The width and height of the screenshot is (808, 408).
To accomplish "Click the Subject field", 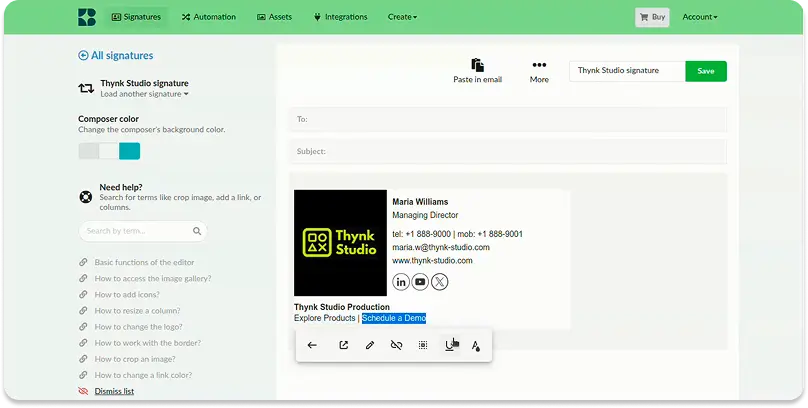I will [x=508, y=151].
